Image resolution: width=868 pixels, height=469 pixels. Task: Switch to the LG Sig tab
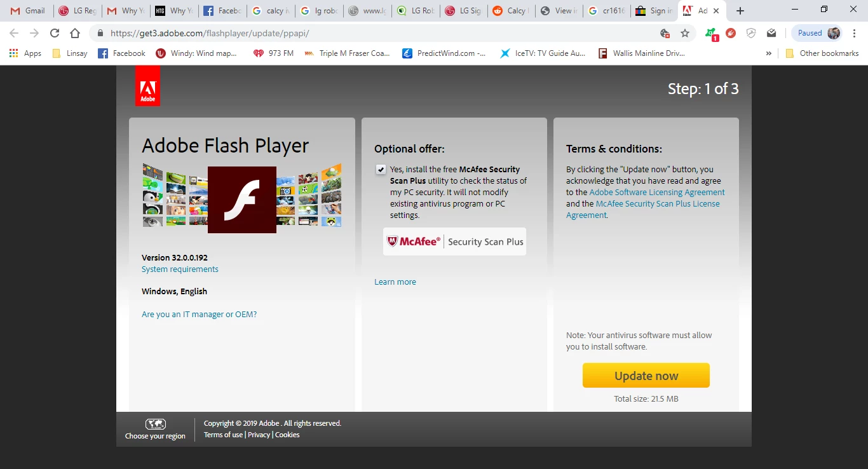pyautogui.click(x=463, y=11)
